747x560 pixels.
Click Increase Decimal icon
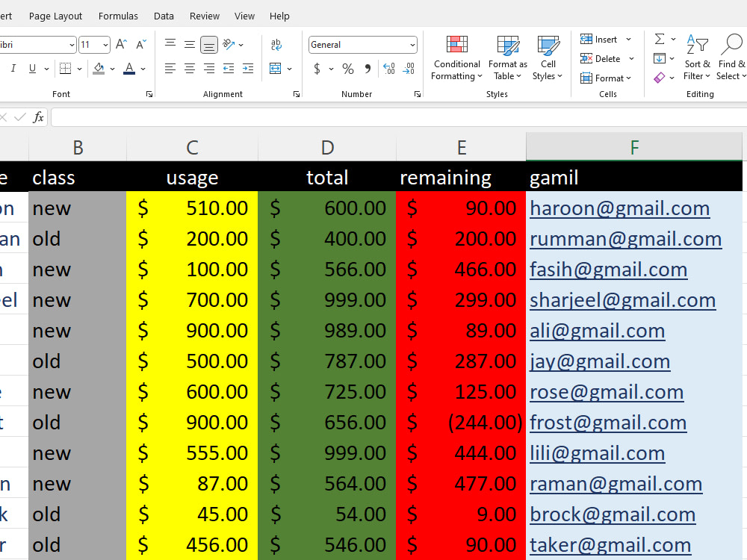(389, 69)
